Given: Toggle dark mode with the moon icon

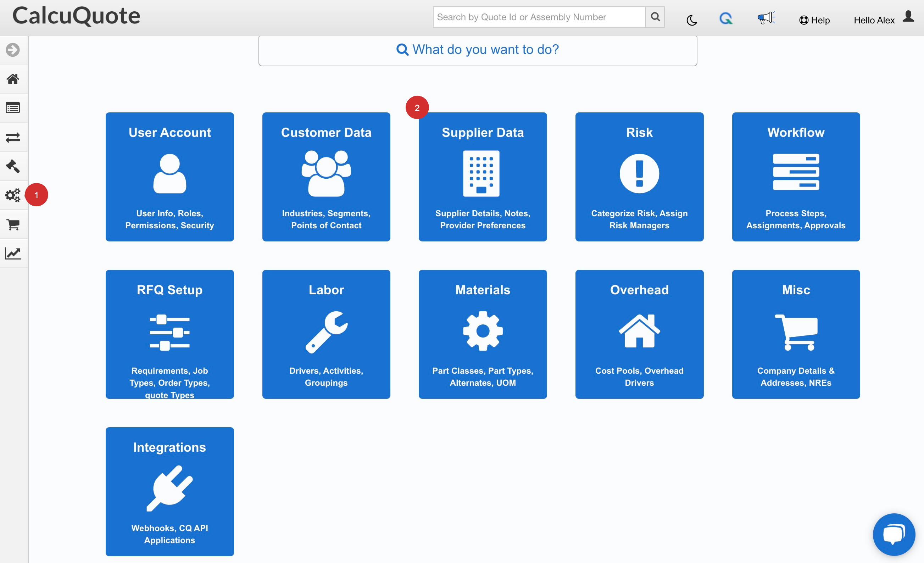Looking at the screenshot, I should pos(691,20).
